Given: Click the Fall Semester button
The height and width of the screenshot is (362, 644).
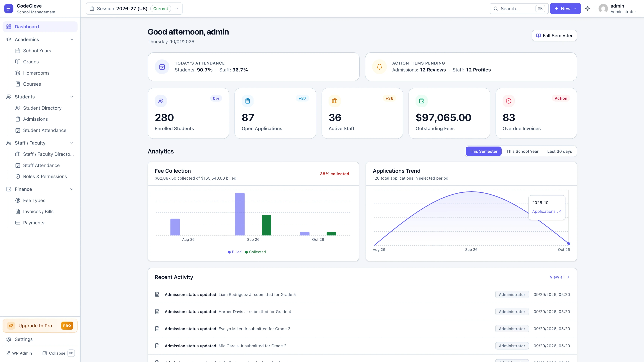Looking at the screenshot, I should (554, 35).
